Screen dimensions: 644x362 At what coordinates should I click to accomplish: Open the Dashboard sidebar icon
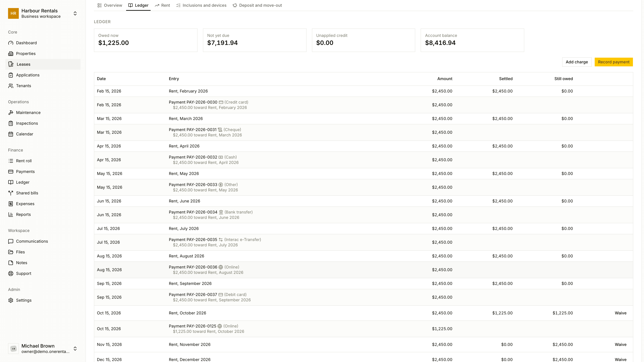coord(11,43)
